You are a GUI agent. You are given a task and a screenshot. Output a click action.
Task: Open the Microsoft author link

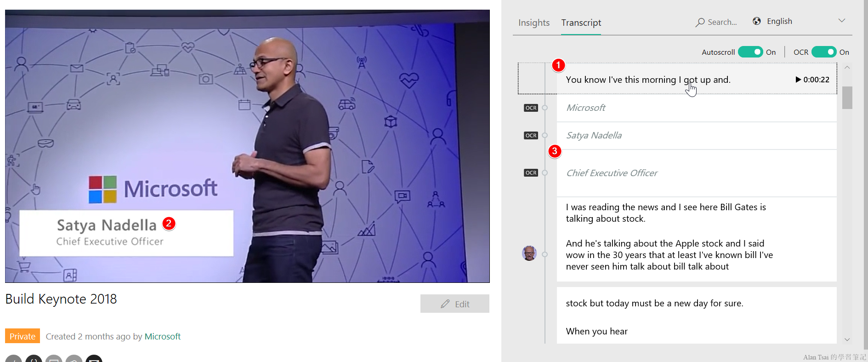click(x=162, y=336)
